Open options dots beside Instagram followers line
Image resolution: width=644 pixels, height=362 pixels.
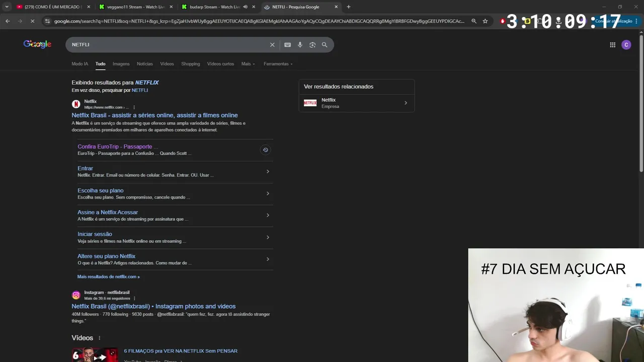[x=134, y=298]
